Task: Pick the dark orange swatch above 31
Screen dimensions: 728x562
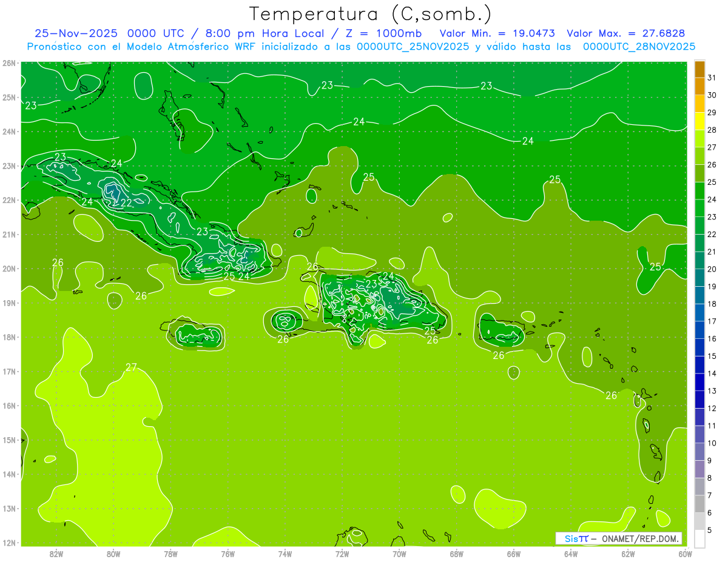Action: (x=699, y=69)
